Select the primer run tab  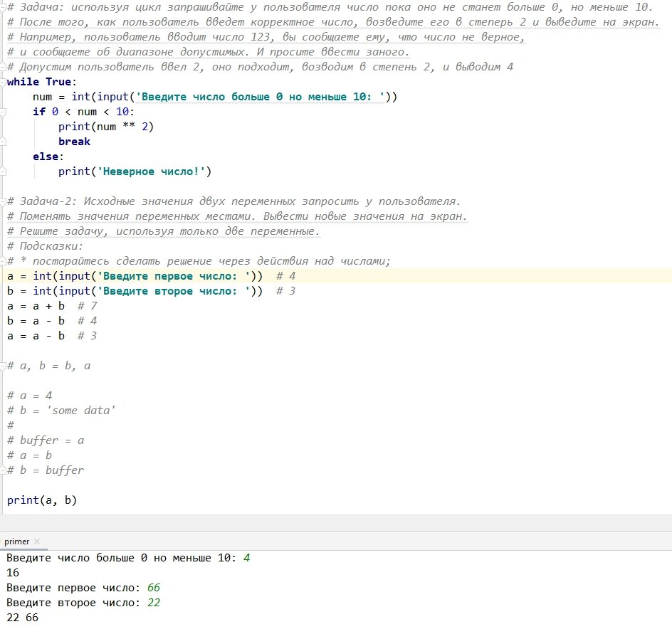point(16,541)
